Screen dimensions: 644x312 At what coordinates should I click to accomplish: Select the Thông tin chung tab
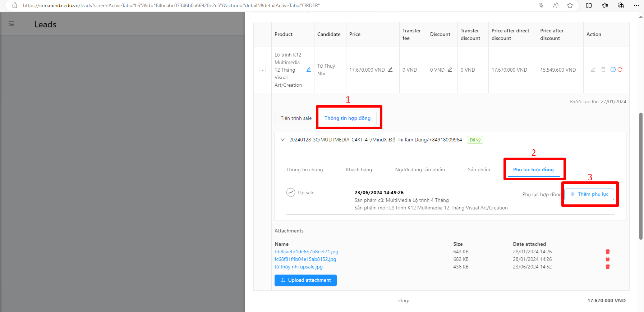click(x=304, y=170)
